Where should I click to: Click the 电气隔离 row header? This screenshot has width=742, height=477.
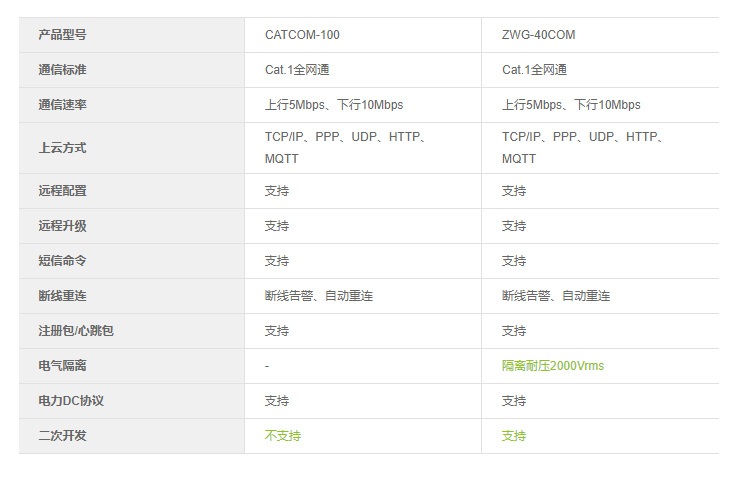[x=62, y=366]
